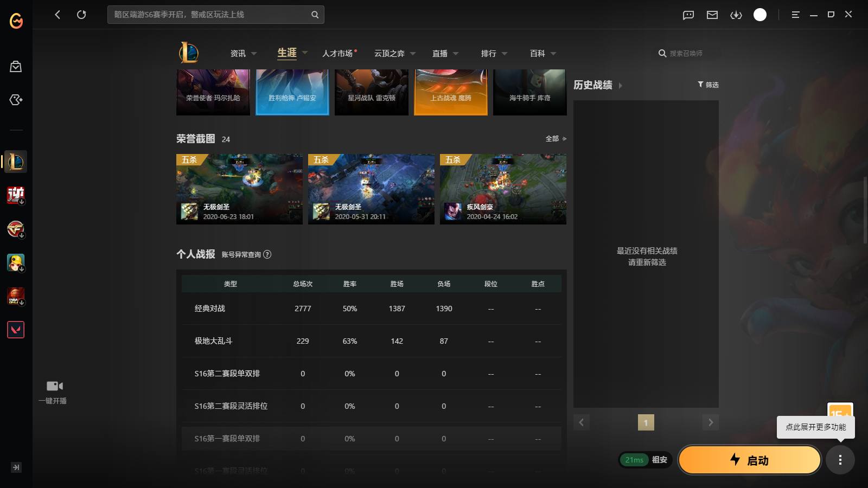Switch server region 祖安 selector
The height and width of the screenshot is (488, 868).
pos(660,460)
